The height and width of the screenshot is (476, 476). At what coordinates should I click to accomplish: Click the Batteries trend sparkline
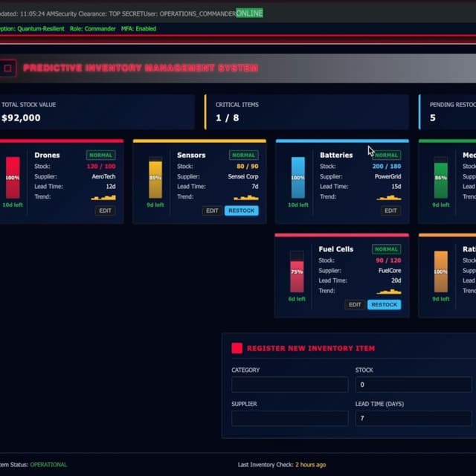[x=389, y=198]
